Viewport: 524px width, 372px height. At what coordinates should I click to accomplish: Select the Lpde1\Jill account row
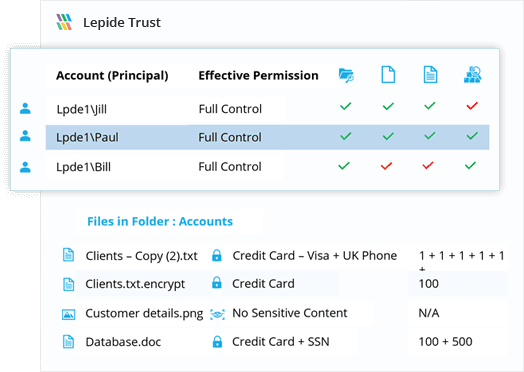267,109
